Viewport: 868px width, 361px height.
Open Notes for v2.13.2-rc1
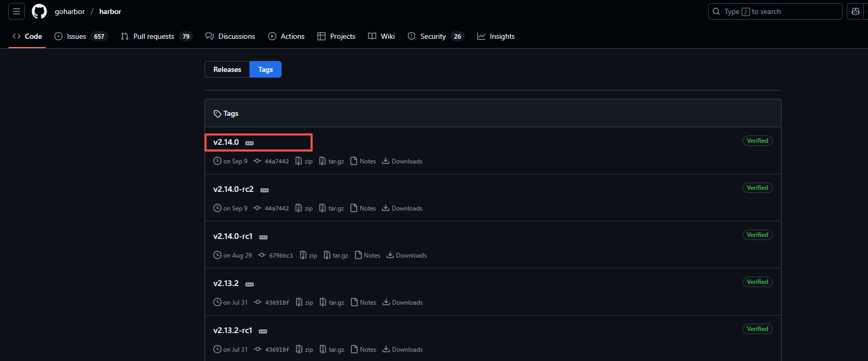(364, 350)
